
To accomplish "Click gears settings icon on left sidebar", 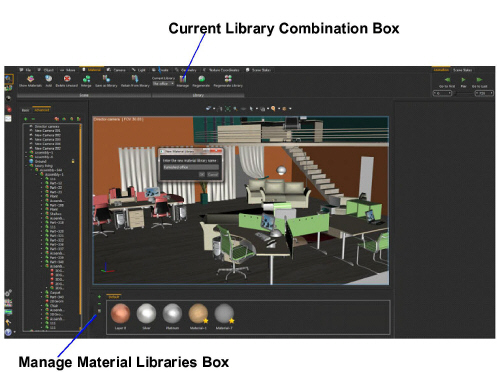I will [8, 293].
